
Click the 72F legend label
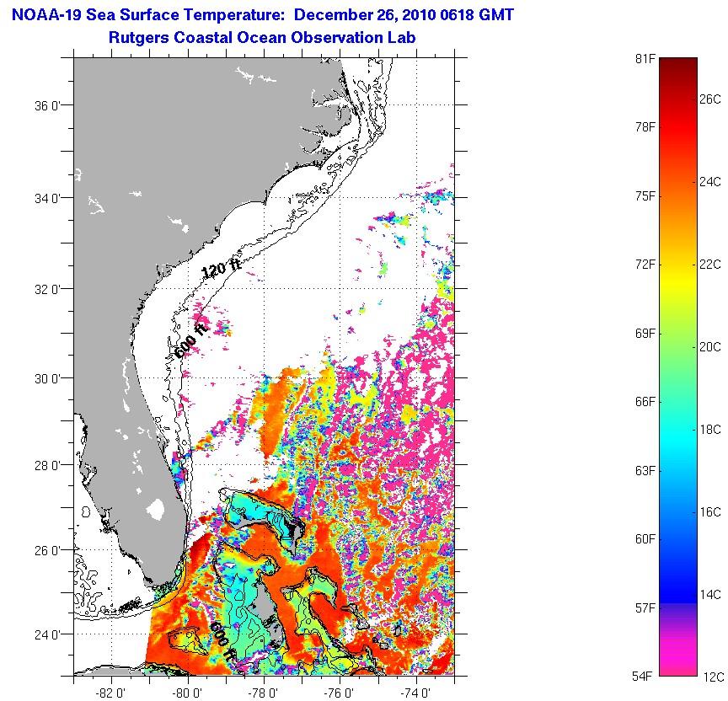point(645,265)
